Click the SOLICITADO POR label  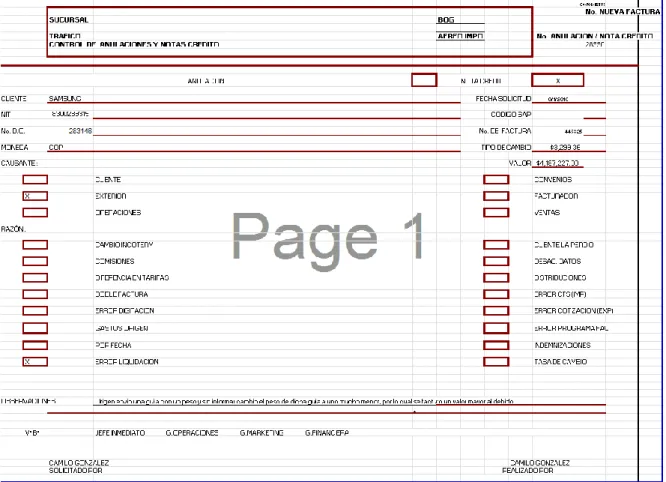(x=75, y=471)
